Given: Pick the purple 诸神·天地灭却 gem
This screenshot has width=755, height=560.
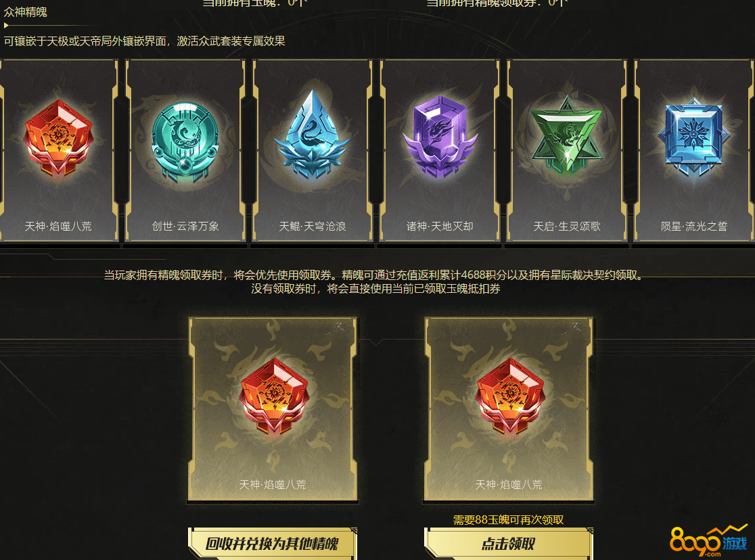Looking at the screenshot, I should (440, 136).
